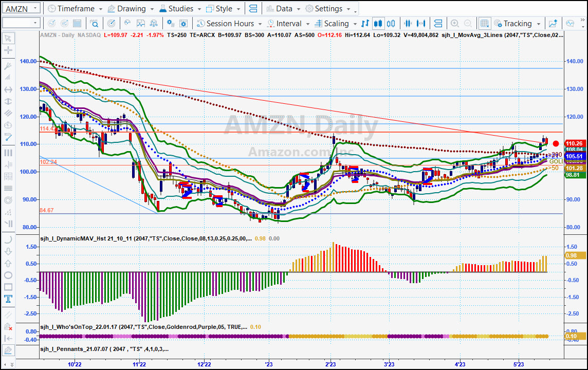Click the target radar icon in toolbar
The width and height of the screenshot is (588, 370).
112,24
